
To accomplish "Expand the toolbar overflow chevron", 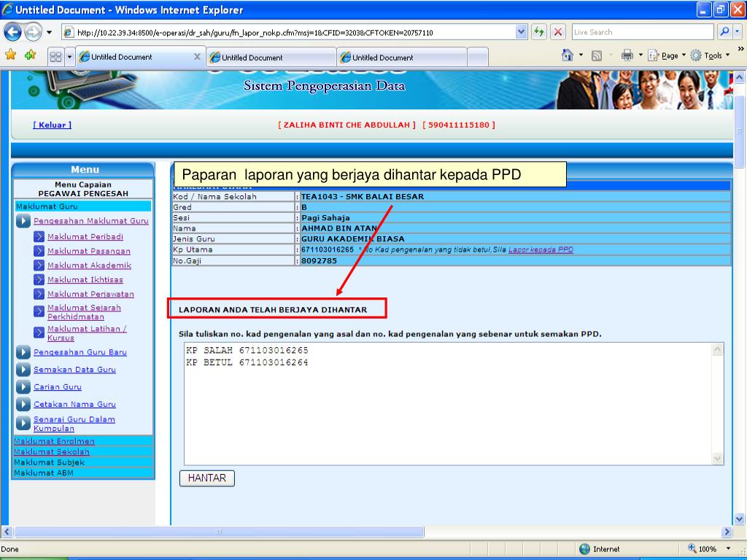I will (x=741, y=49).
